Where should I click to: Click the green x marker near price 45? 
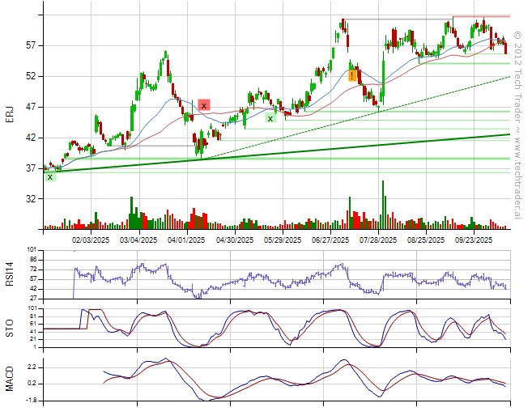tap(270, 117)
